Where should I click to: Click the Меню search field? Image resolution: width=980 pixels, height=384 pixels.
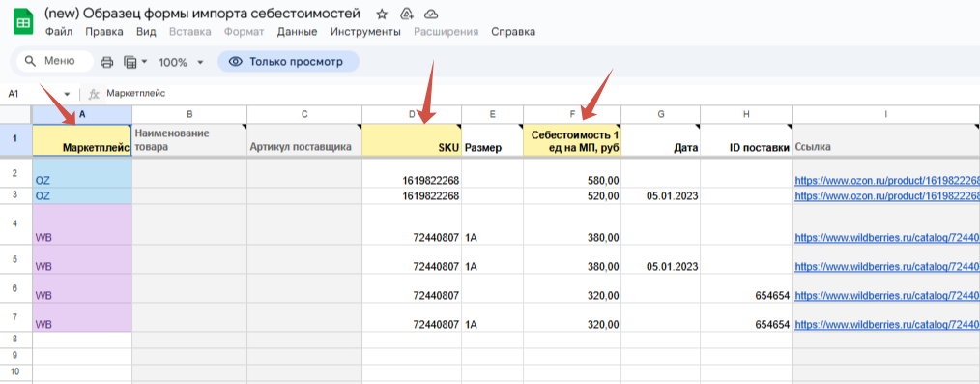[56, 61]
